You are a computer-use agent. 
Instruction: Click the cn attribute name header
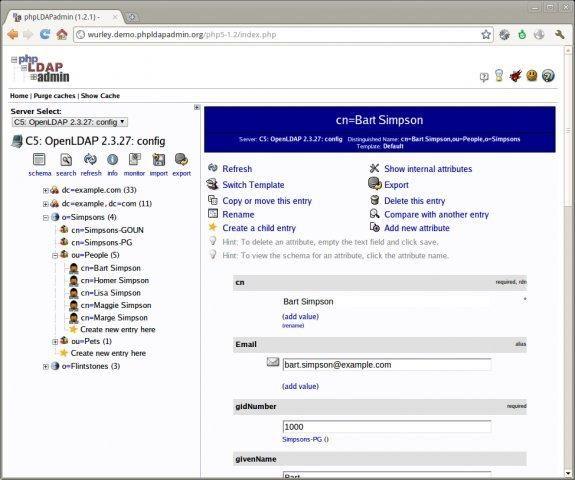pyautogui.click(x=240, y=283)
